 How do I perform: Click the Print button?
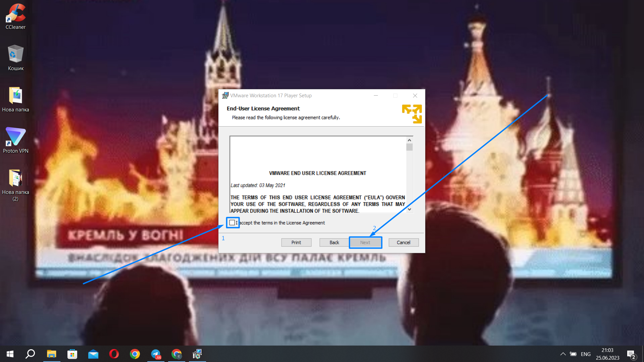point(296,242)
